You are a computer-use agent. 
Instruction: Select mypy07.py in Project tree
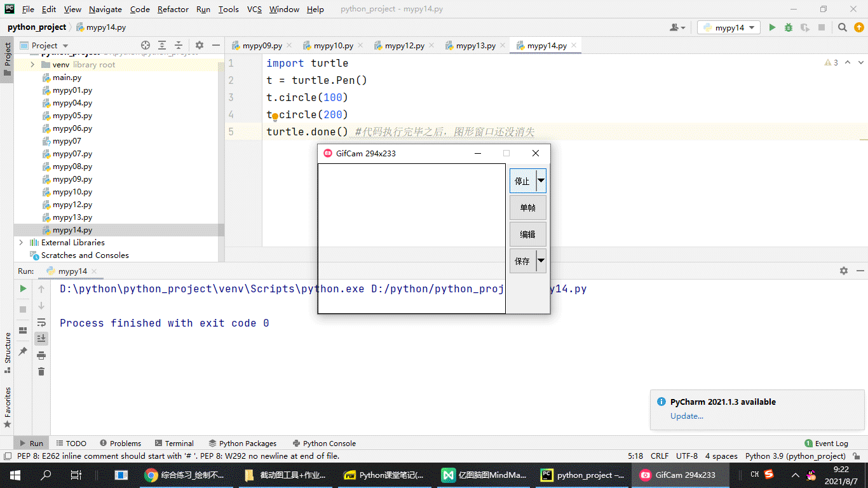point(72,154)
